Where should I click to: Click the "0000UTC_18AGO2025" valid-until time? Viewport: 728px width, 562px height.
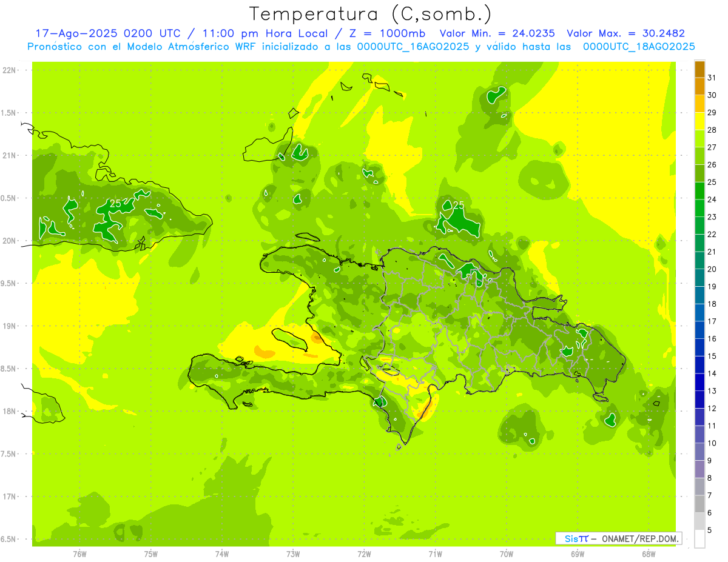[639, 47]
